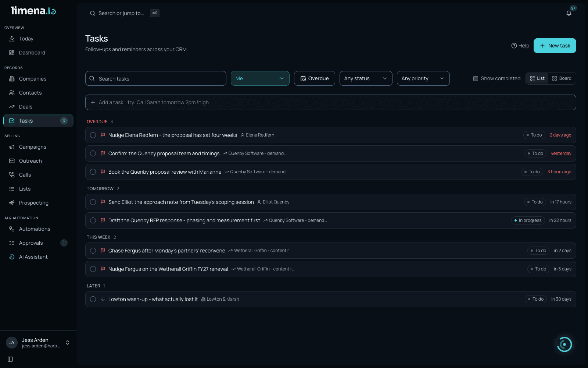Screen dimensions: 588x368
Task: Change To do status on Send Elliot task
Action: tap(535, 202)
